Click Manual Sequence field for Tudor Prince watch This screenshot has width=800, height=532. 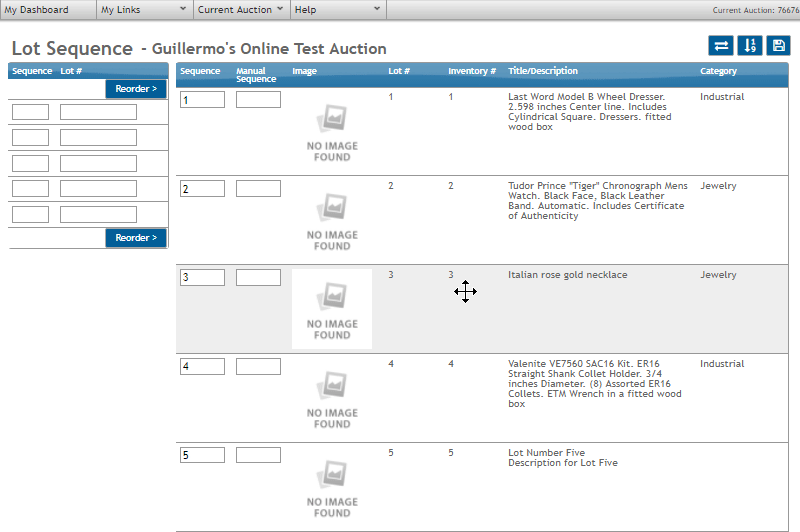pyautogui.click(x=258, y=189)
